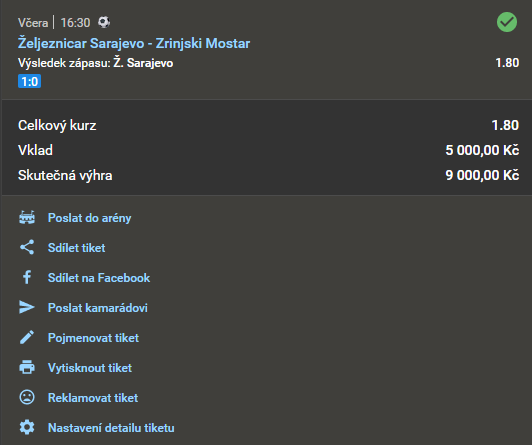
Task: Click the share icon next to Sdílet tiket
Action: click(x=27, y=247)
